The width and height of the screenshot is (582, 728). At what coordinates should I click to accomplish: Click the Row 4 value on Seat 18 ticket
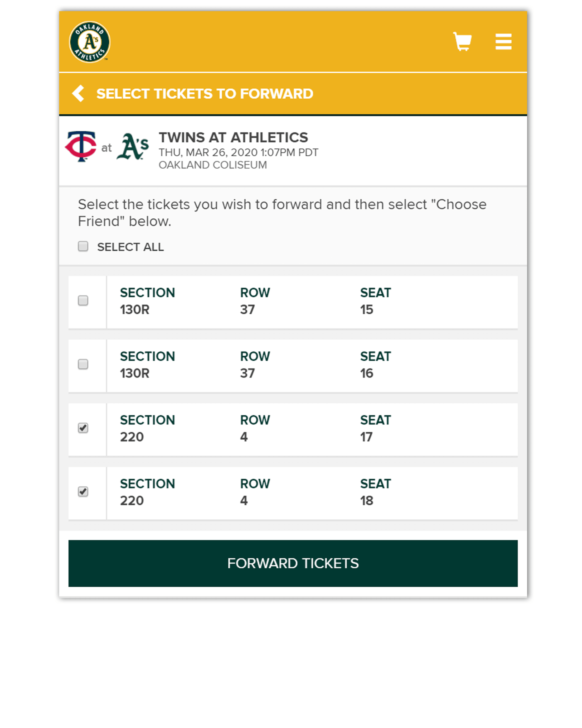pos(244,500)
